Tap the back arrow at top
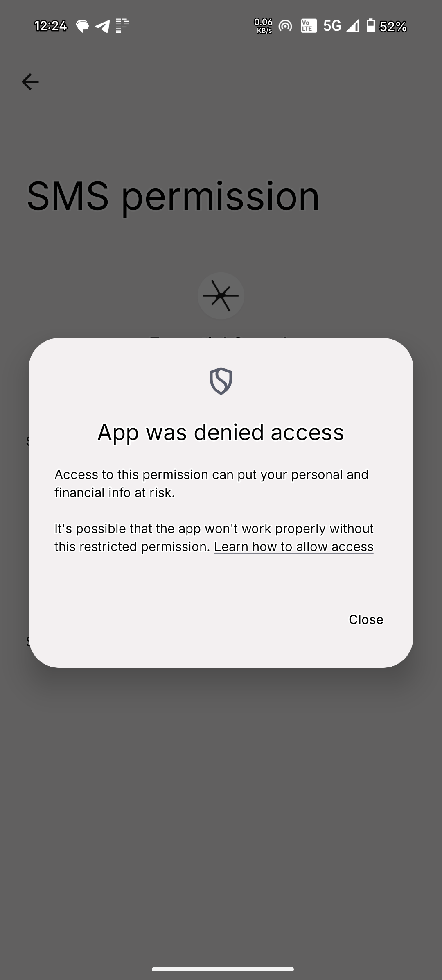Viewport: 442px width, 980px height. click(30, 82)
